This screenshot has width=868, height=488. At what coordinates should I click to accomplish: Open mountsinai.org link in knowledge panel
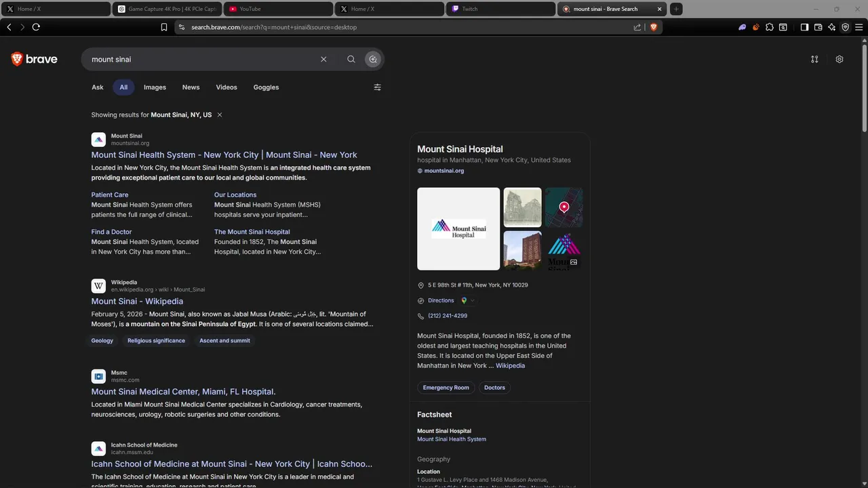(443, 171)
